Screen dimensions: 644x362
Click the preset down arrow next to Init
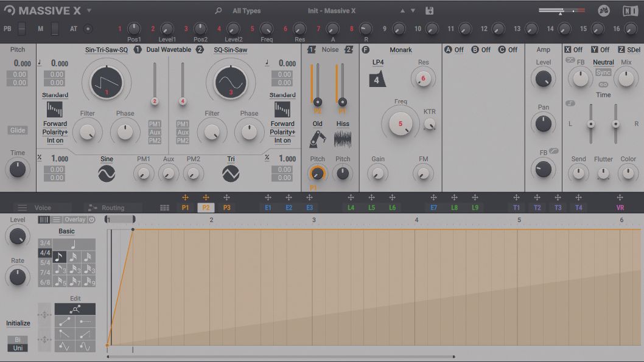(412, 10)
